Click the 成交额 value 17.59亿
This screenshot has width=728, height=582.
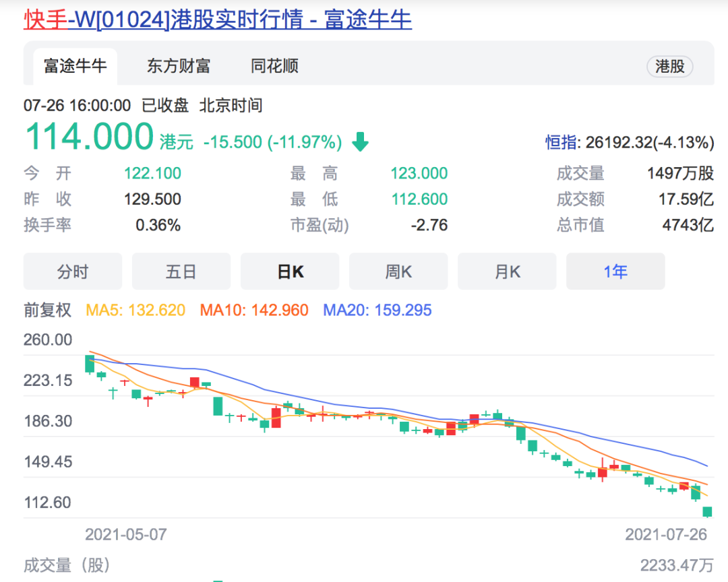686,199
